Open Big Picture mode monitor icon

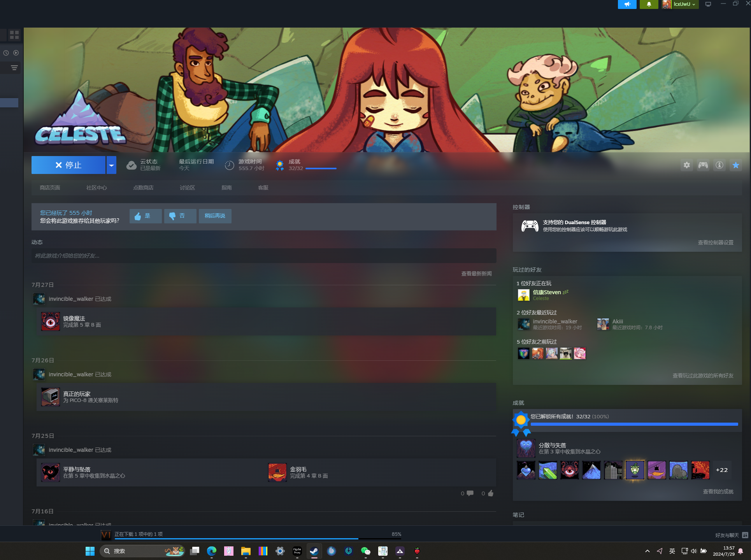coord(708,4)
